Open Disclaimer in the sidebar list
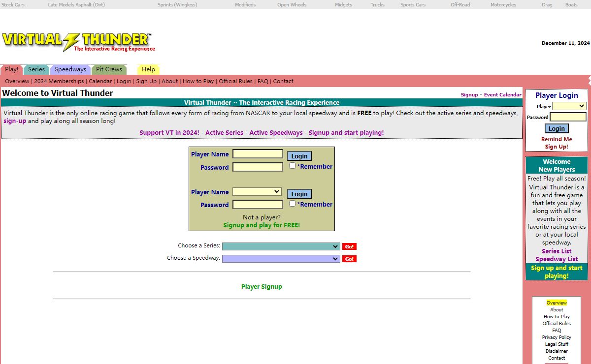The width and height of the screenshot is (591, 364). pyautogui.click(x=557, y=351)
